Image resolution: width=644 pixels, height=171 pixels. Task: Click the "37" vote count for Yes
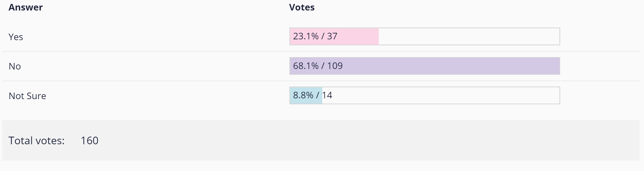(332, 36)
